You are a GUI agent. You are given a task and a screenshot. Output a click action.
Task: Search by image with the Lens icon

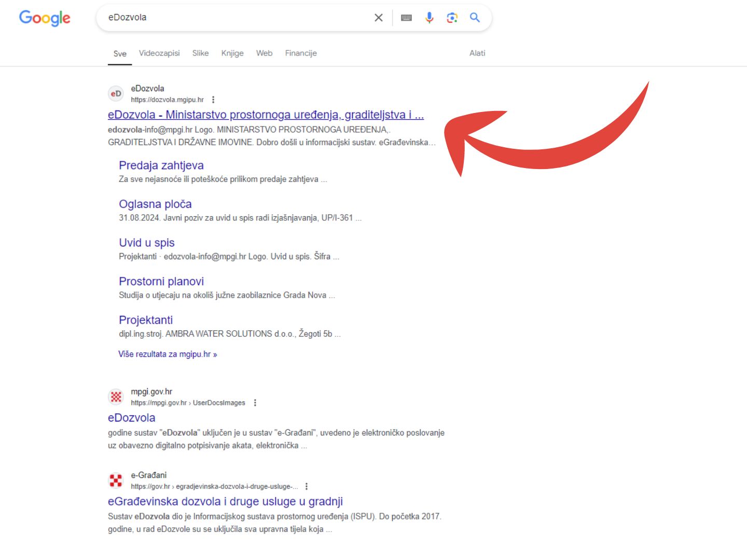point(452,18)
